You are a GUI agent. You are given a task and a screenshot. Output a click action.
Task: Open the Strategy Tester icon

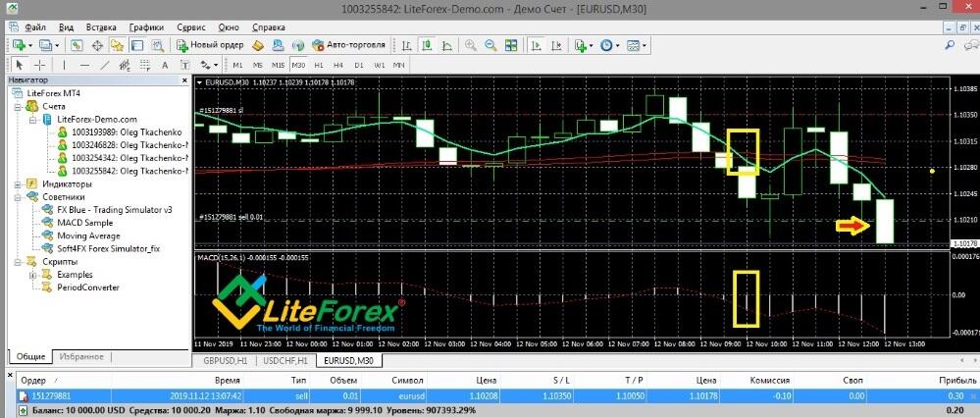click(x=157, y=45)
